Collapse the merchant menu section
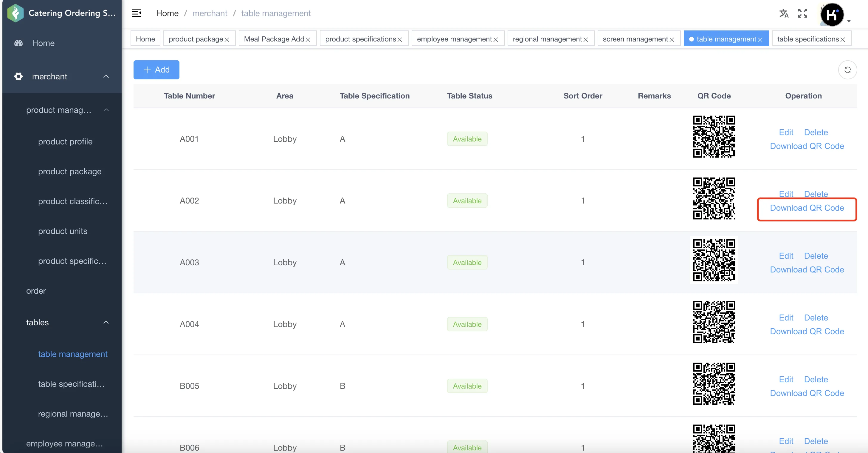 (106, 77)
